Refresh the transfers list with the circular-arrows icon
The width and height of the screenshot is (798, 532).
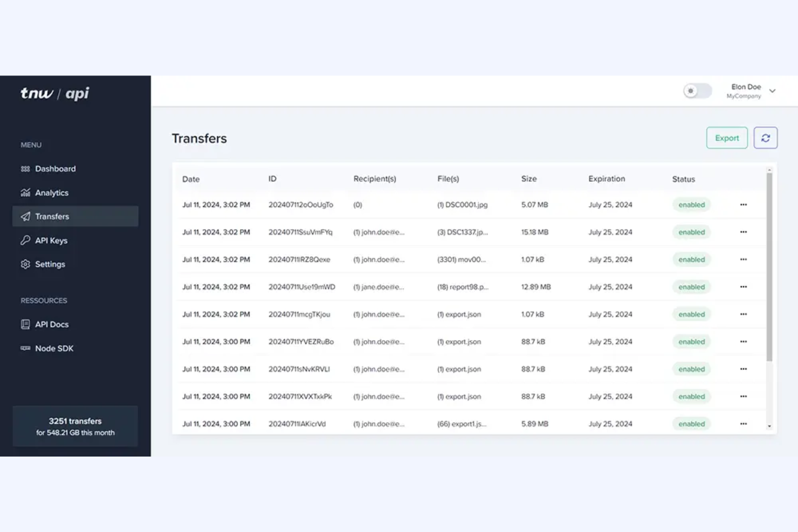[765, 137]
